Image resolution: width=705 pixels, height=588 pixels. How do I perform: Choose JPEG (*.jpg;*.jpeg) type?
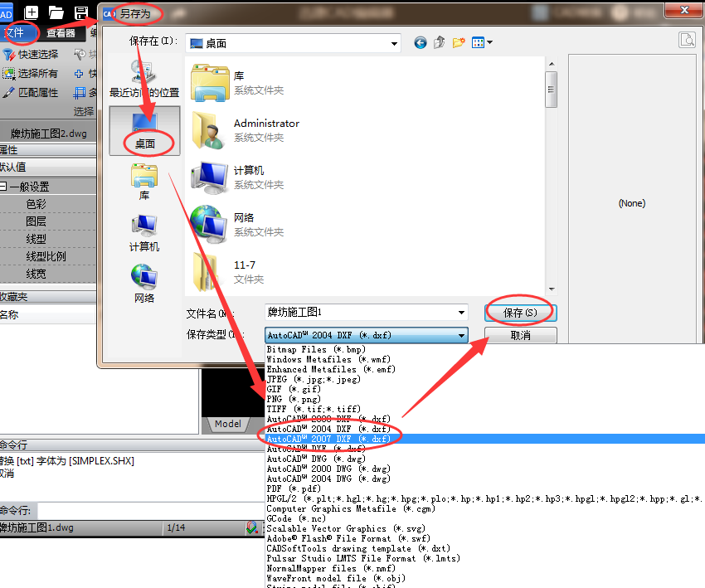314,379
